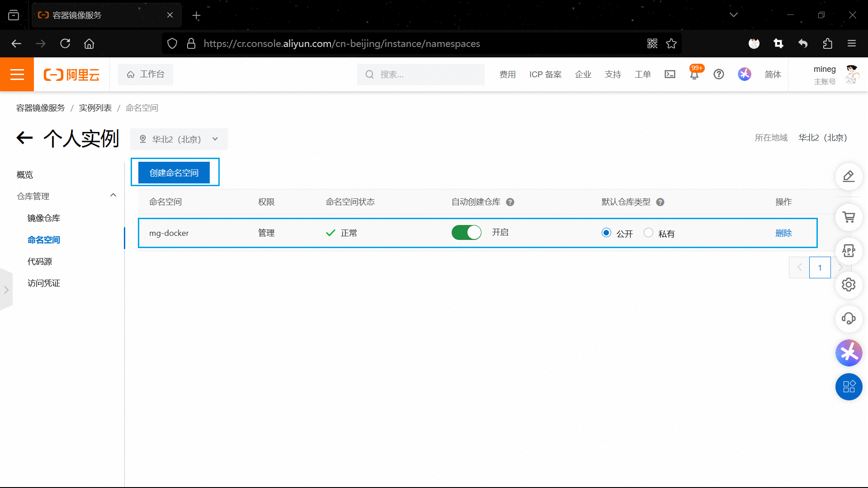Show help for 自动创建仓库 column

pyautogui.click(x=510, y=202)
